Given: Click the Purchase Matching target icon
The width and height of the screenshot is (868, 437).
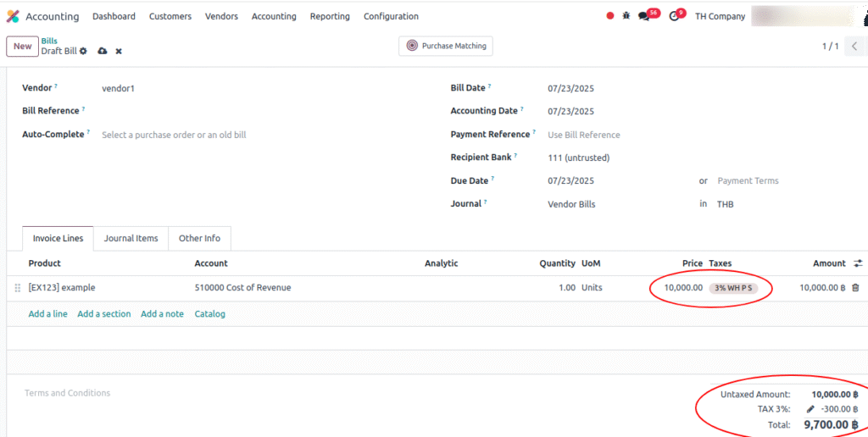Looking at the screenshot, I should click(x=412, y=46).
